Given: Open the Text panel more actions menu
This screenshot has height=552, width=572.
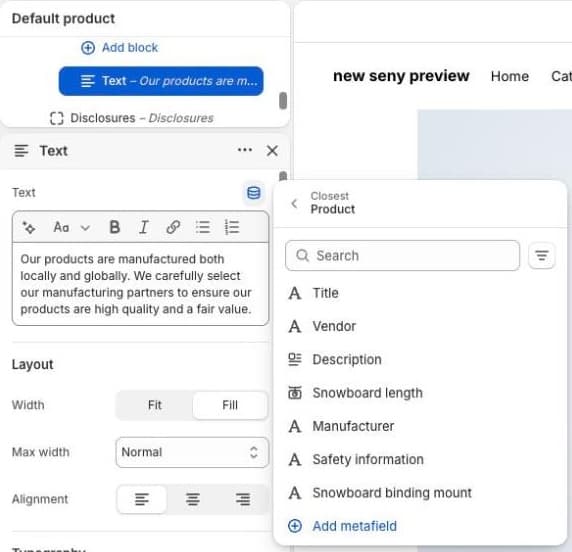Looking at the screenshot, I should [x=244, y=150].
